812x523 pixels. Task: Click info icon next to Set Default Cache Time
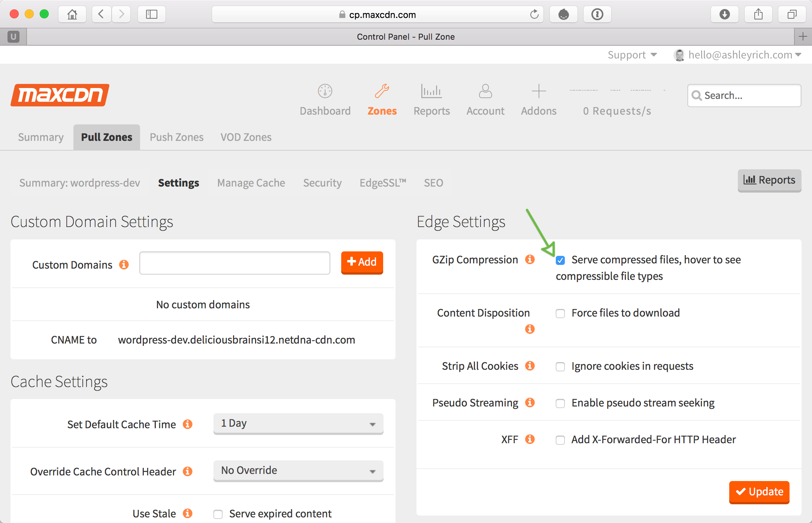tap(188, 424)
